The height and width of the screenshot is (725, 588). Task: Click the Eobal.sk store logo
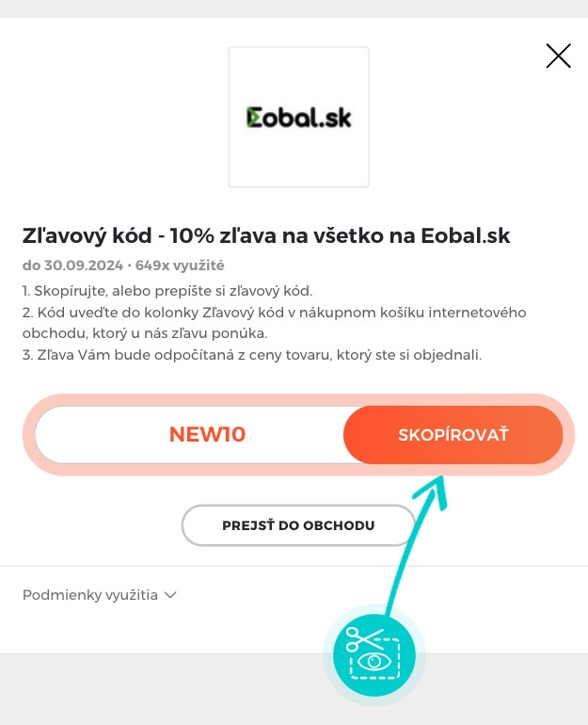tap(298, 118)
